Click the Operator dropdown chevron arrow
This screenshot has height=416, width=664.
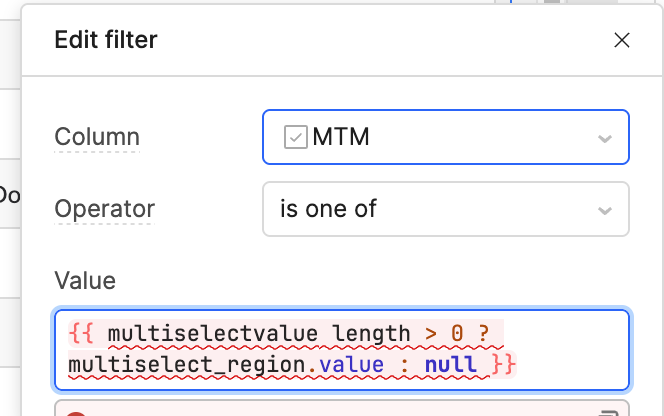(x=605, y=210)
